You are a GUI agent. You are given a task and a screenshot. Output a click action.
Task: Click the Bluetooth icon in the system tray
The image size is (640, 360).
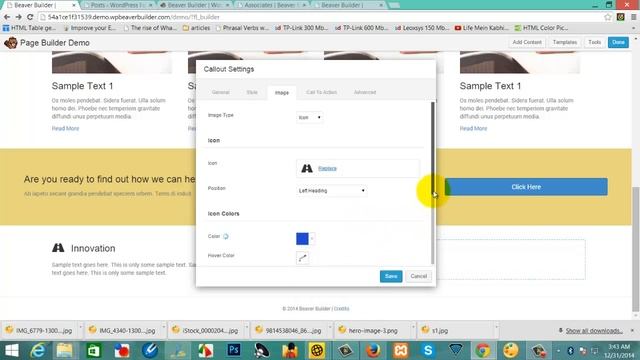[x=571, y=351]
